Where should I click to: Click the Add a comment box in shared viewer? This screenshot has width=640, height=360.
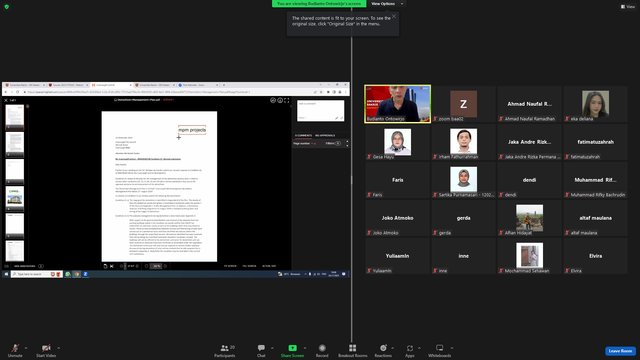pos(320,110)
